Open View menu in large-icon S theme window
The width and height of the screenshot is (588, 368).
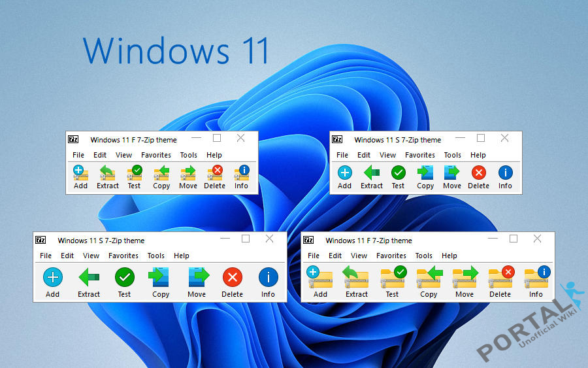click(91, 256)
